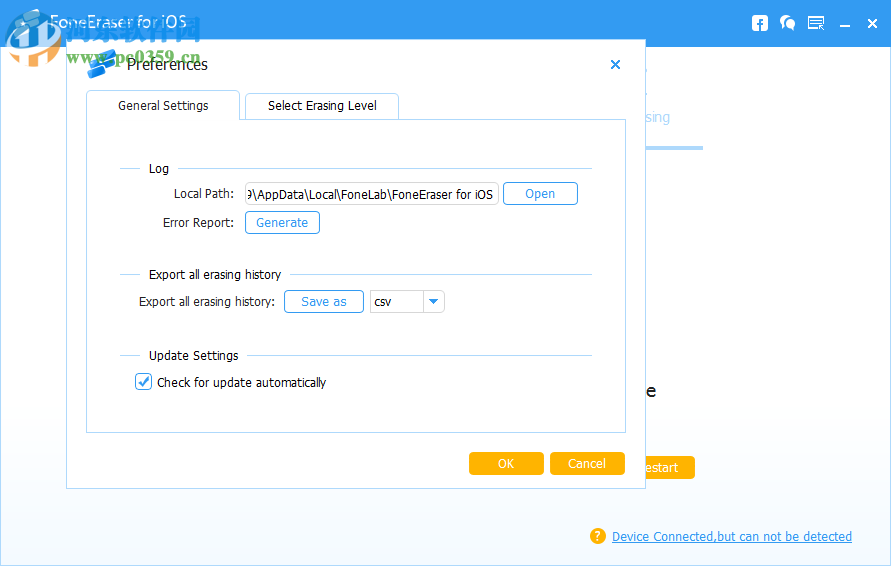Close the FoneEraser for iOS window

(x=872, y=23)
